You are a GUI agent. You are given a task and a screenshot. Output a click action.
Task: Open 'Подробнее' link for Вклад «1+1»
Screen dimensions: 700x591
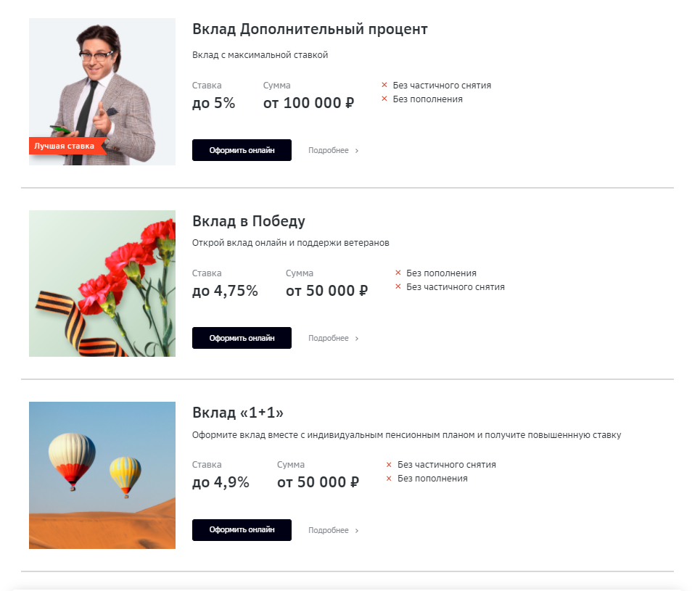[x=329, y=531]
